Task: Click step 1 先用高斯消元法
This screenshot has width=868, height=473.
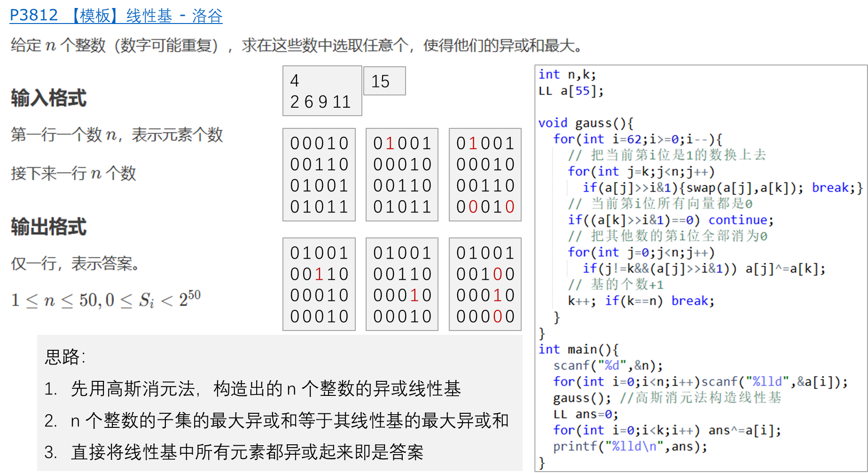Action: 253,389
